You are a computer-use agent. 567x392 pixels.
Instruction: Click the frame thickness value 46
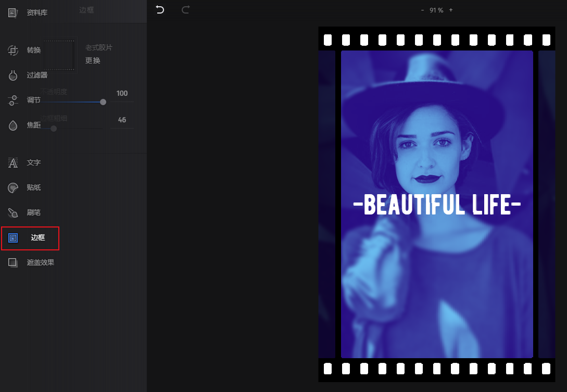click(122, 120)
